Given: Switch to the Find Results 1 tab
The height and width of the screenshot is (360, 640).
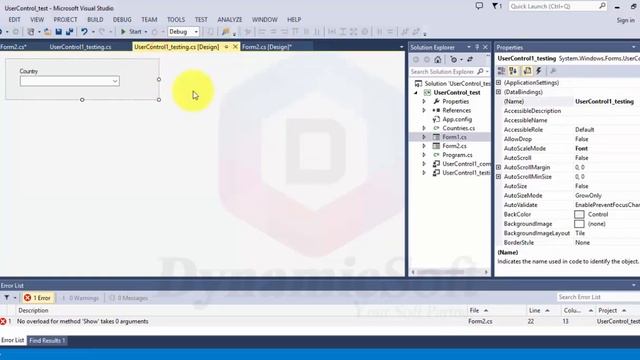Looking at the screenshot, I should 47,340.
